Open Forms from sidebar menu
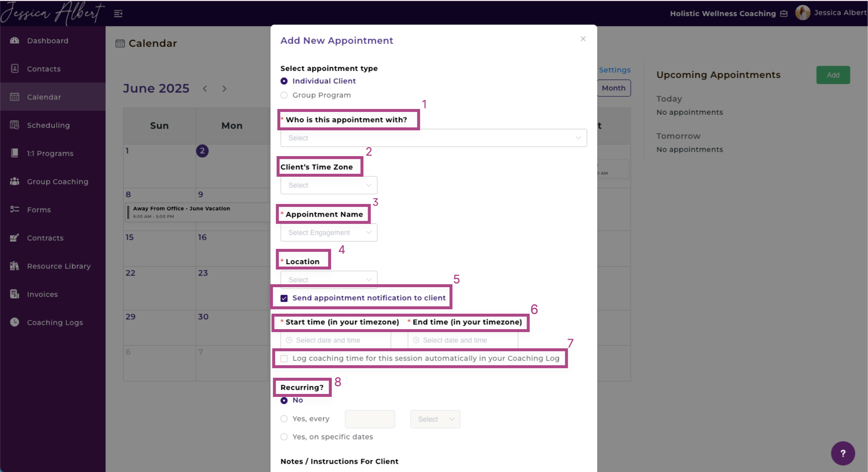The height and width of the screenshot is (472, 868). tap(53, 209)
